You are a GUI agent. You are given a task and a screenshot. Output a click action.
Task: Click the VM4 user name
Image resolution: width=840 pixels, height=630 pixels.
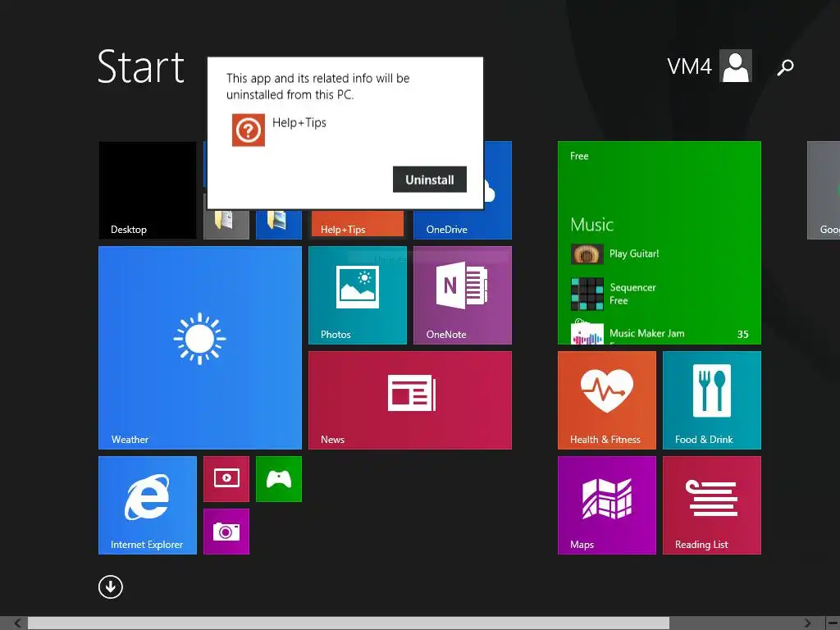pyautogui.click(x=689, y=66)
